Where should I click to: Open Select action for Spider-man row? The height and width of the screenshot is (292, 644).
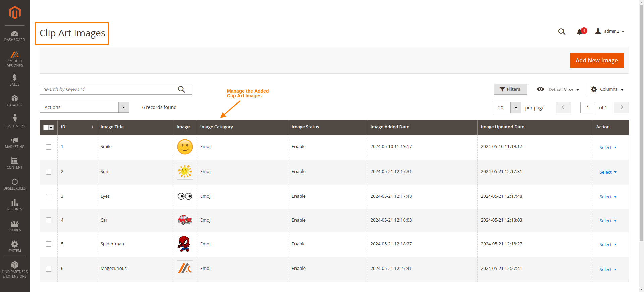tap(608, 245)
